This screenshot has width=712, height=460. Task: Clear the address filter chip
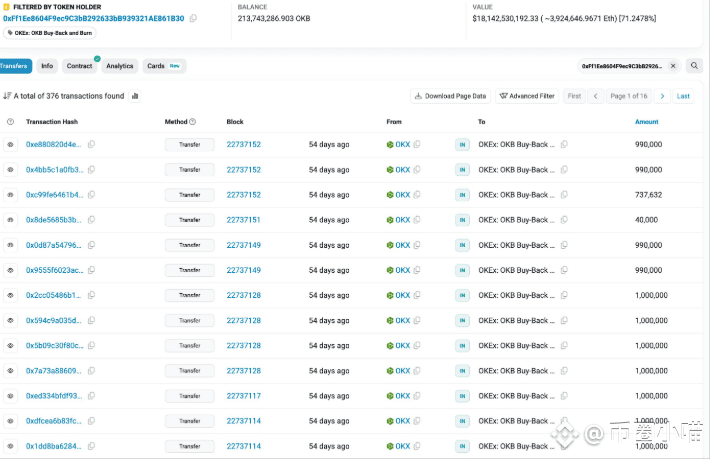673,66
